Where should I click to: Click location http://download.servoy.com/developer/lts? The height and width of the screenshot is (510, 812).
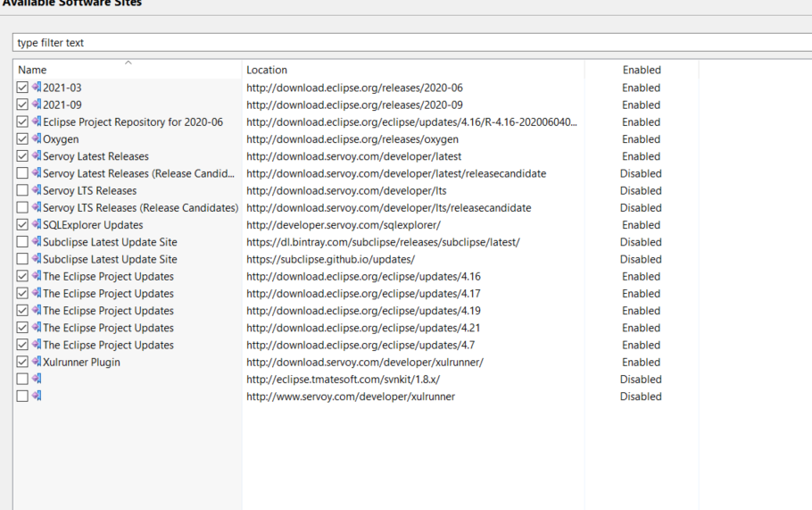coord(346,190)
